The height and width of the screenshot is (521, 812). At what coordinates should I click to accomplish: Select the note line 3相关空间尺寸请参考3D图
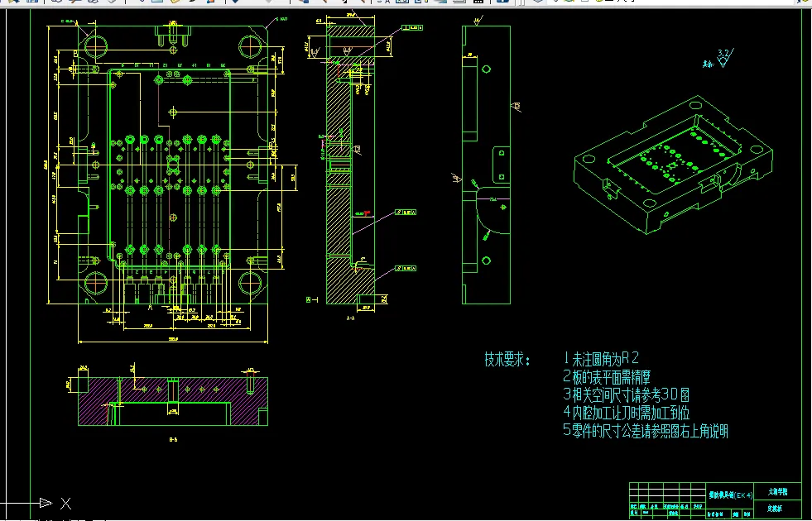pos(626,394)
